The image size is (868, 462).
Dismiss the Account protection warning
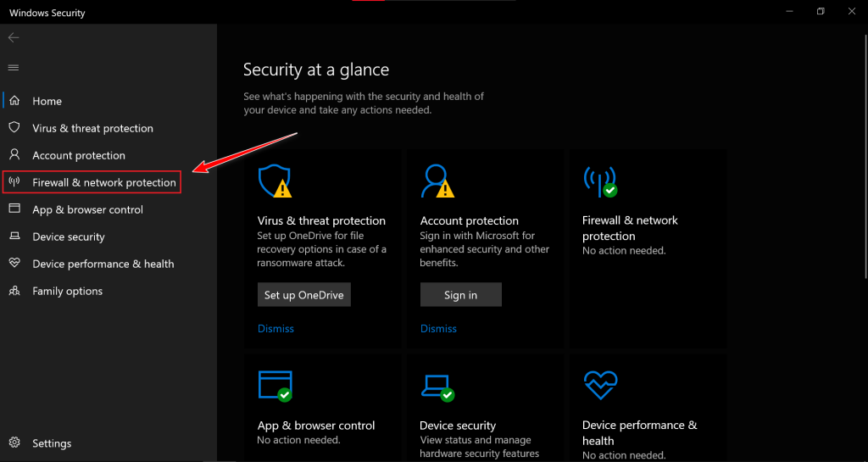[x=438, y=329]
